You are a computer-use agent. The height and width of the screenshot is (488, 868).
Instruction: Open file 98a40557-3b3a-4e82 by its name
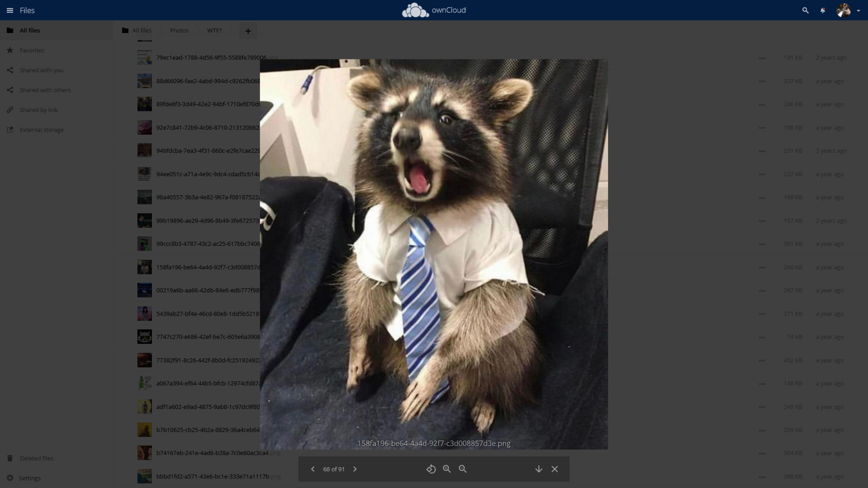coord(208,197)
